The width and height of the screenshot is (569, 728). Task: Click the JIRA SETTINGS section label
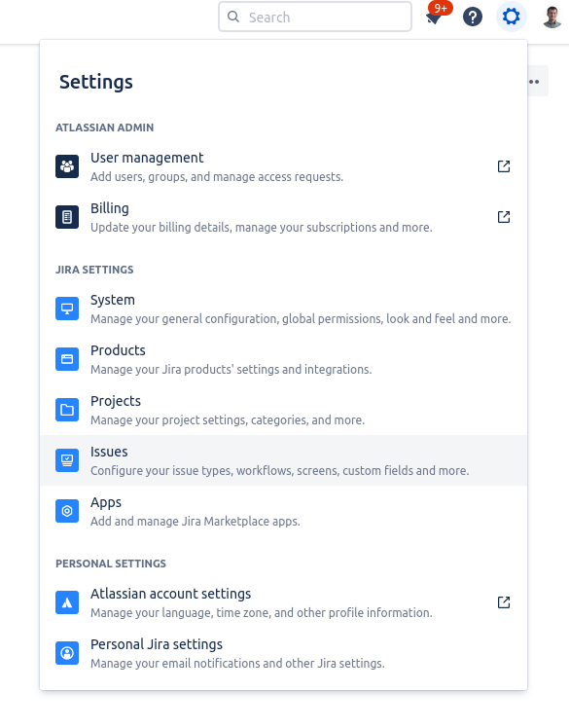94,270
